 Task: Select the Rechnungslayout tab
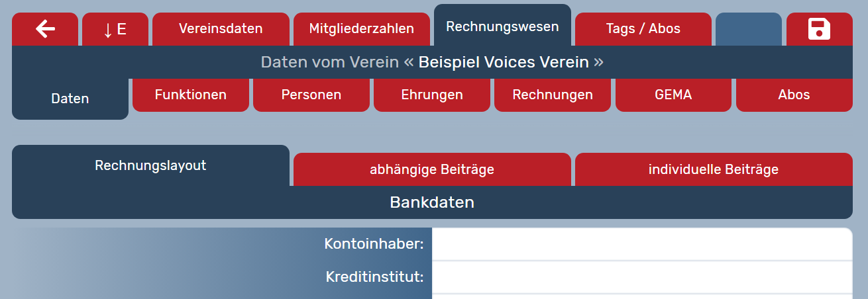[150, 165]
